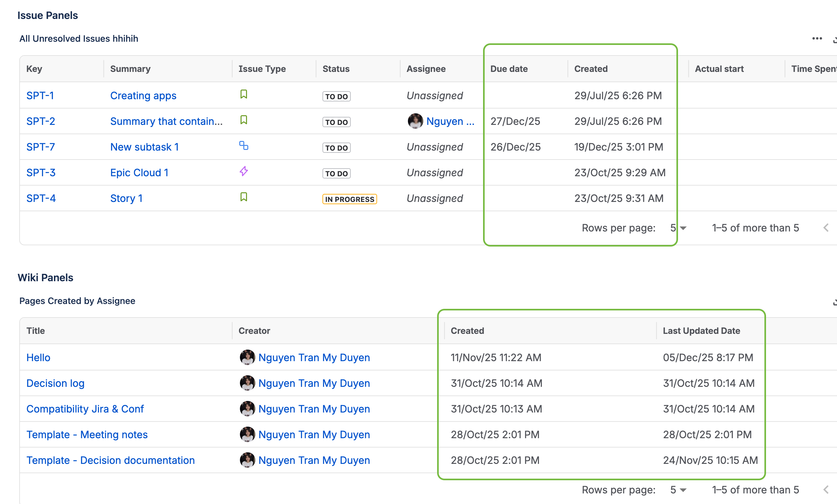Screen dimensions: 837x504
Task: Click the assignee avatar on the SPT-2 row
Action: [415, 121]
